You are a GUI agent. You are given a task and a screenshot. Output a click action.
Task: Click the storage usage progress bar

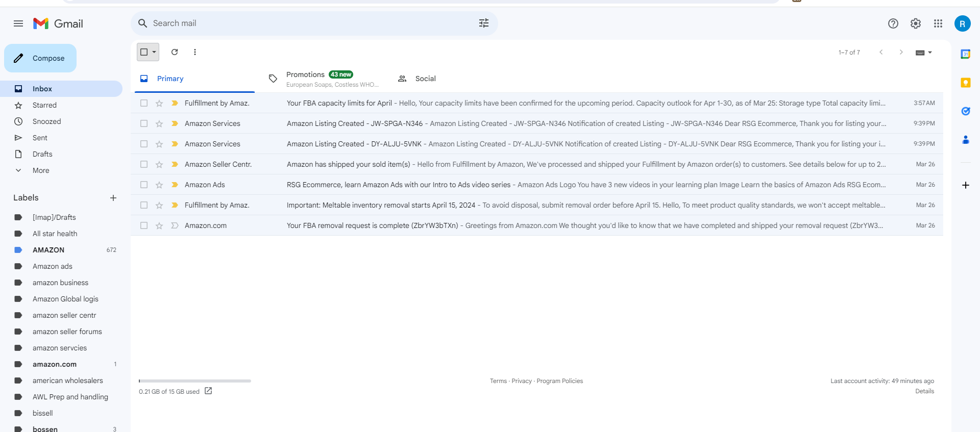195,381
